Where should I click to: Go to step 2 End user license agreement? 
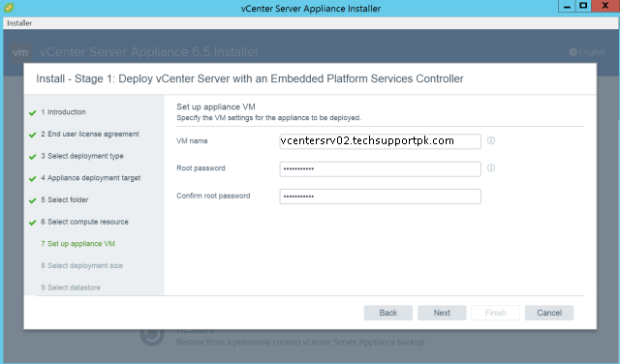tap(90, 134)
